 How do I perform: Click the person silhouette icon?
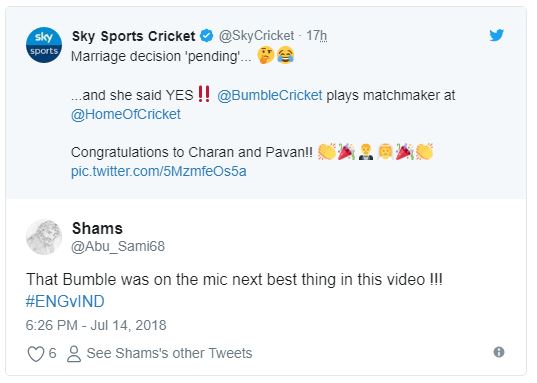click(74, 354)
